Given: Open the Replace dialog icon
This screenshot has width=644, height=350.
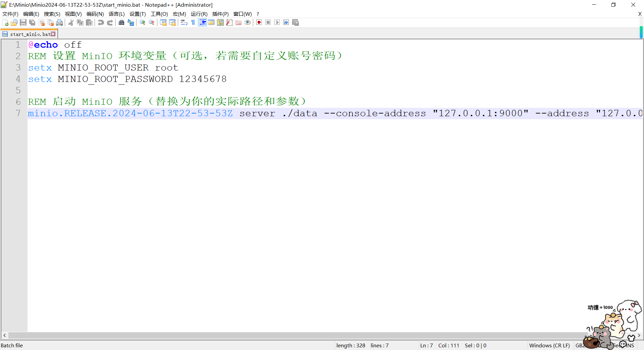Looking at the screenshot, I should 131,23.
